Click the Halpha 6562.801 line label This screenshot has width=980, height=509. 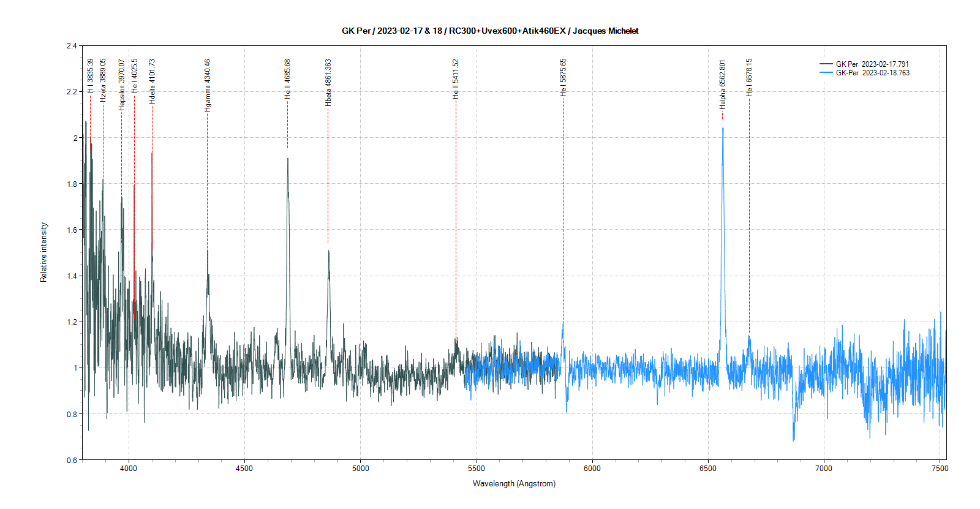point(723,85)
